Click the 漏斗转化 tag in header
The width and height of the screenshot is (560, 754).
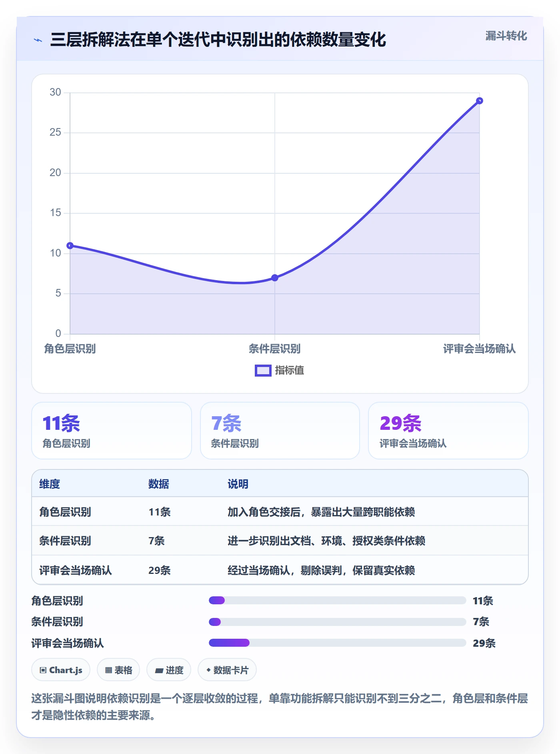506,36
